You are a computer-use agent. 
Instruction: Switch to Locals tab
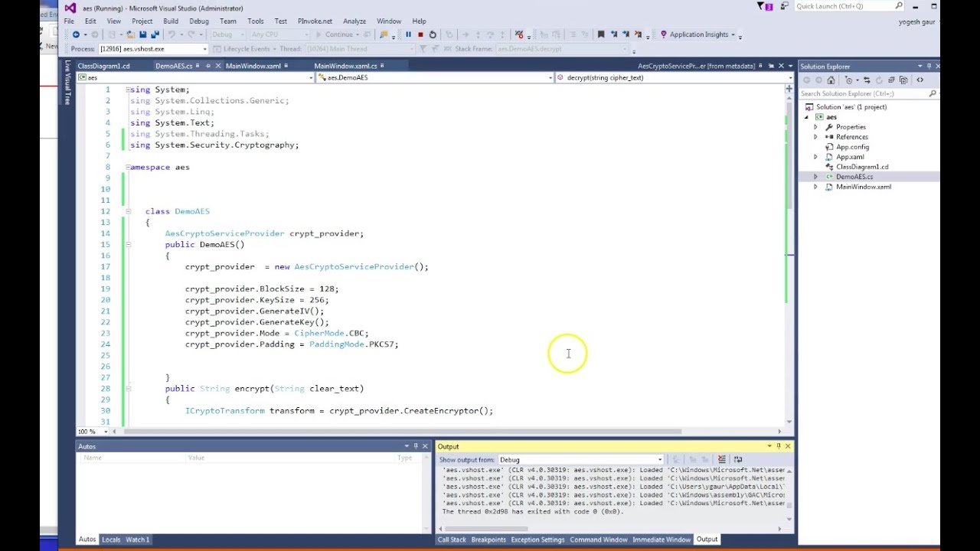pyautogui.click(x=111, y=540)
